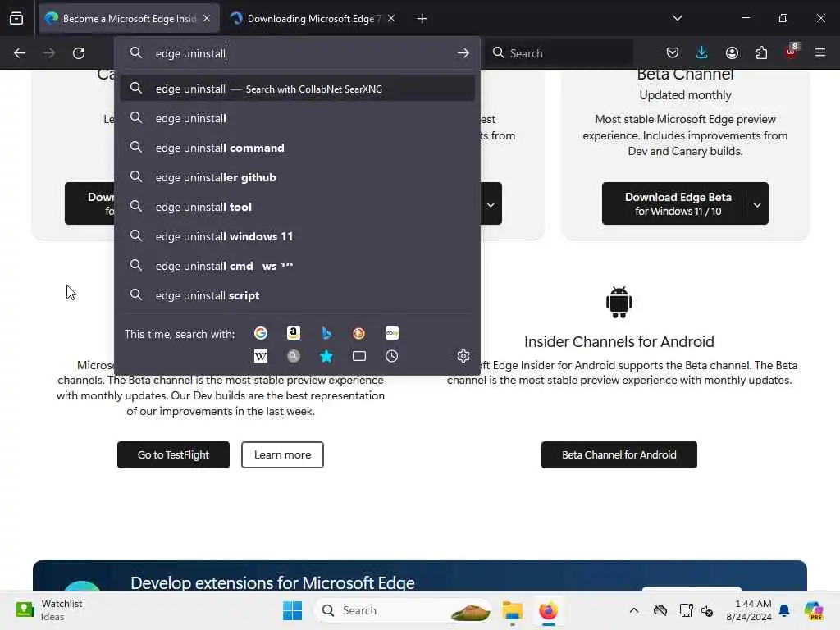This screenshot has height=630, width=840.
Task: Reload the current page
Action: point(79,53)
